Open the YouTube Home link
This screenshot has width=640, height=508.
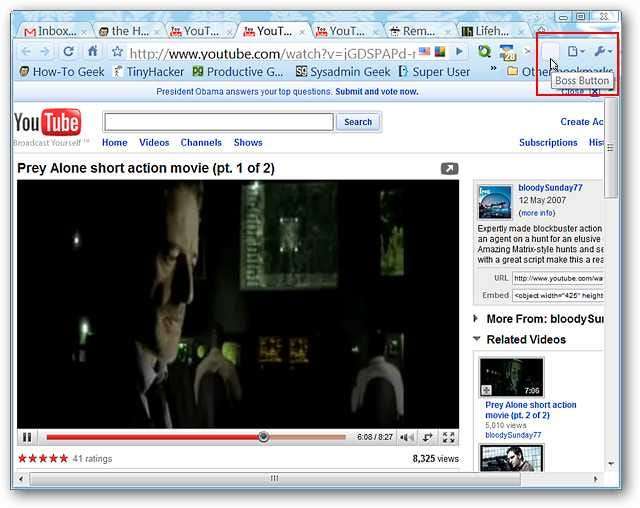pyautogui.click(x=115, y=142)
